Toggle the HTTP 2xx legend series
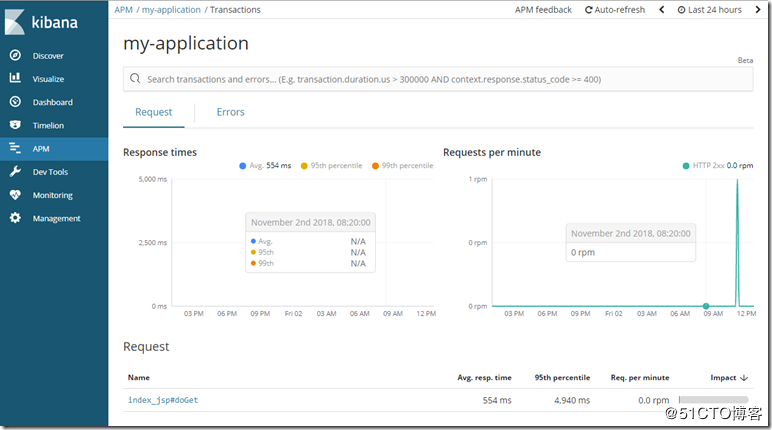 (718, 165)
